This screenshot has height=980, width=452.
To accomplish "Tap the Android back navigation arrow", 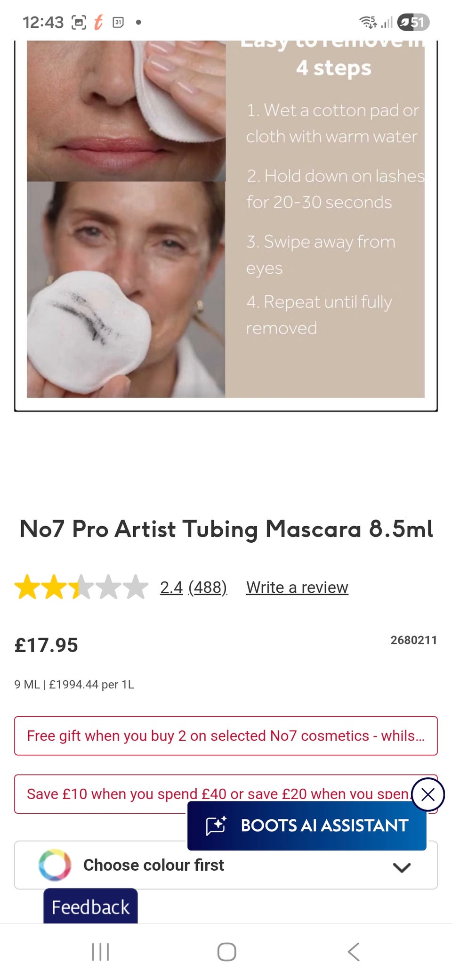I will (x=354, y=951).
